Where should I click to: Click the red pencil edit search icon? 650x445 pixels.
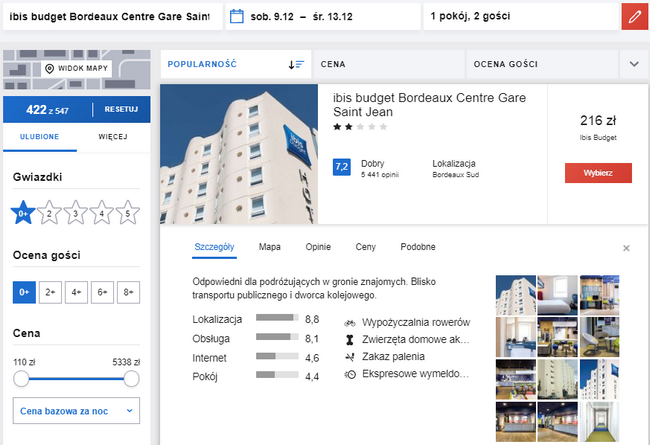(635, 17)
